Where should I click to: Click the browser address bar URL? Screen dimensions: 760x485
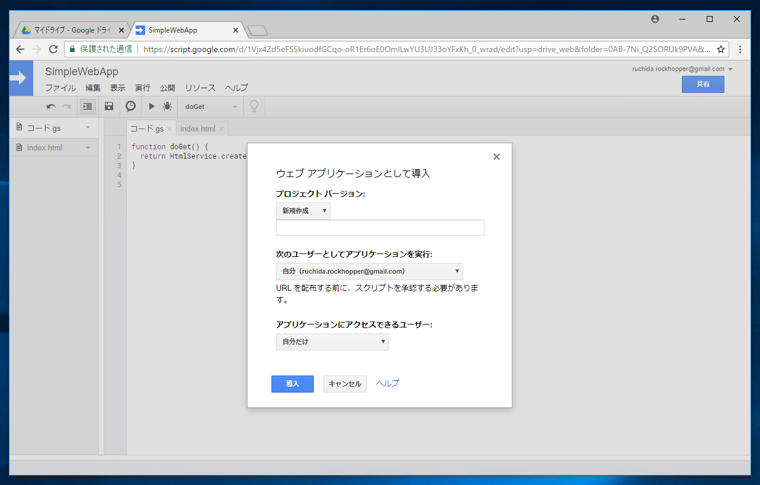[427, 49]
